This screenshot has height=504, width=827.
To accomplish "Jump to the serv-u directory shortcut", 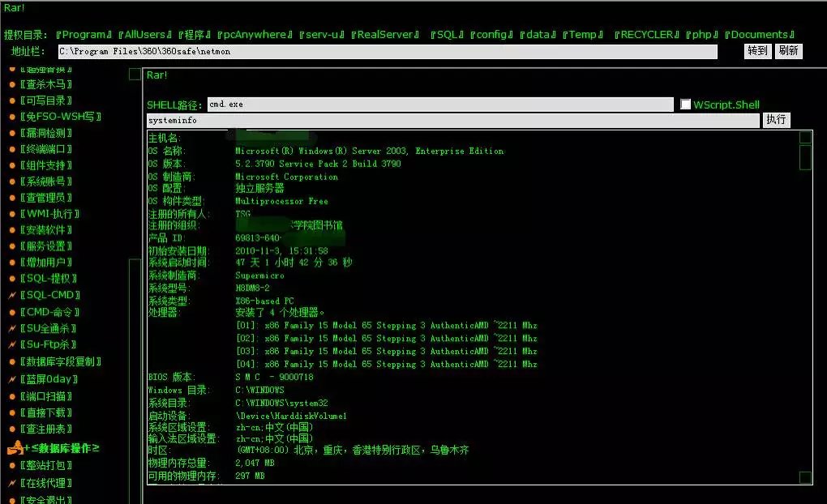I will pyautogui.click(x=322, y=35).
